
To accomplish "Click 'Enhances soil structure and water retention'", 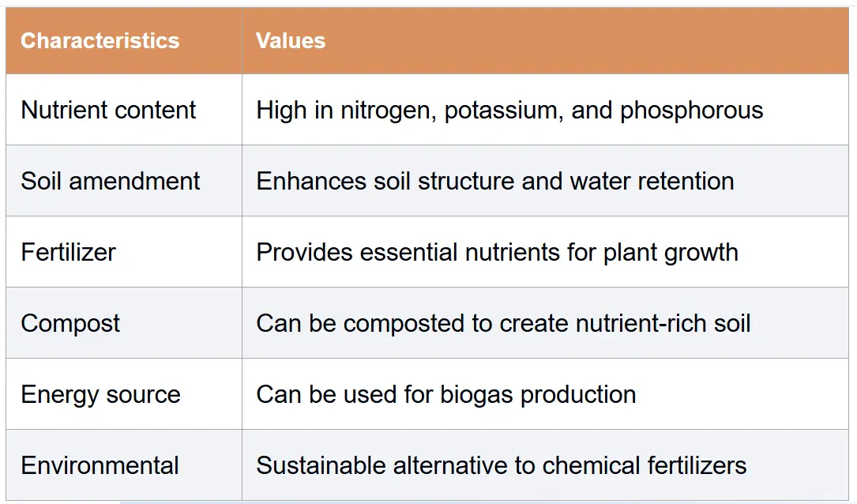I will click(x=495, y=181).
